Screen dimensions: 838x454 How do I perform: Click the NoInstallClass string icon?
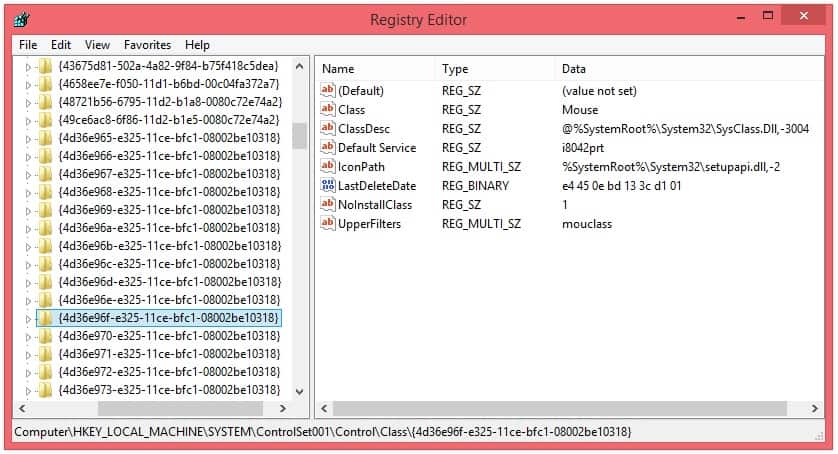(x=328, y=205)
